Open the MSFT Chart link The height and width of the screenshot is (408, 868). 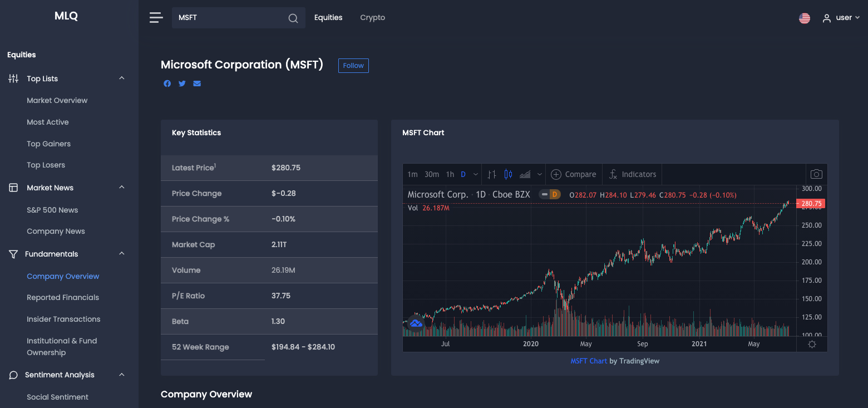[x=589, y=361]
